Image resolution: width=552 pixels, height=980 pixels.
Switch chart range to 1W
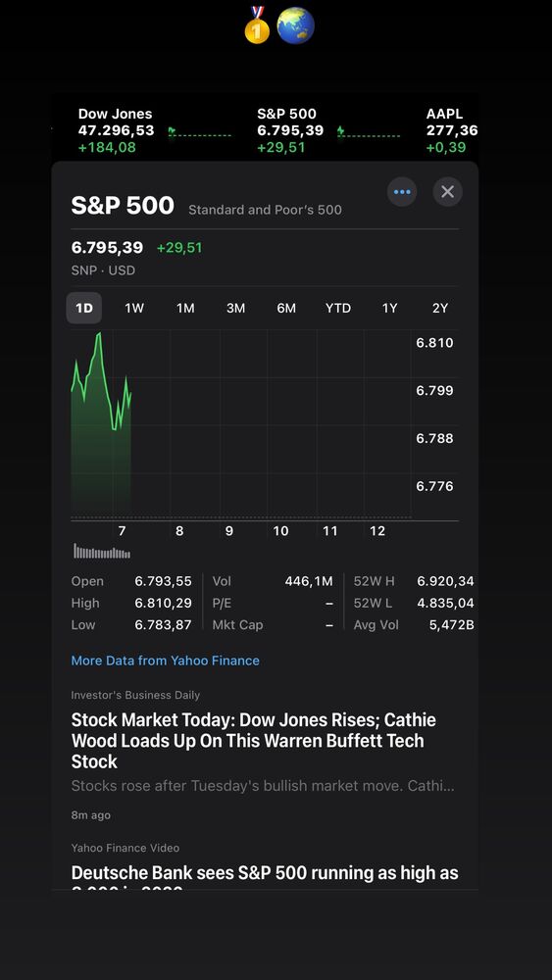tap(134, 308)
